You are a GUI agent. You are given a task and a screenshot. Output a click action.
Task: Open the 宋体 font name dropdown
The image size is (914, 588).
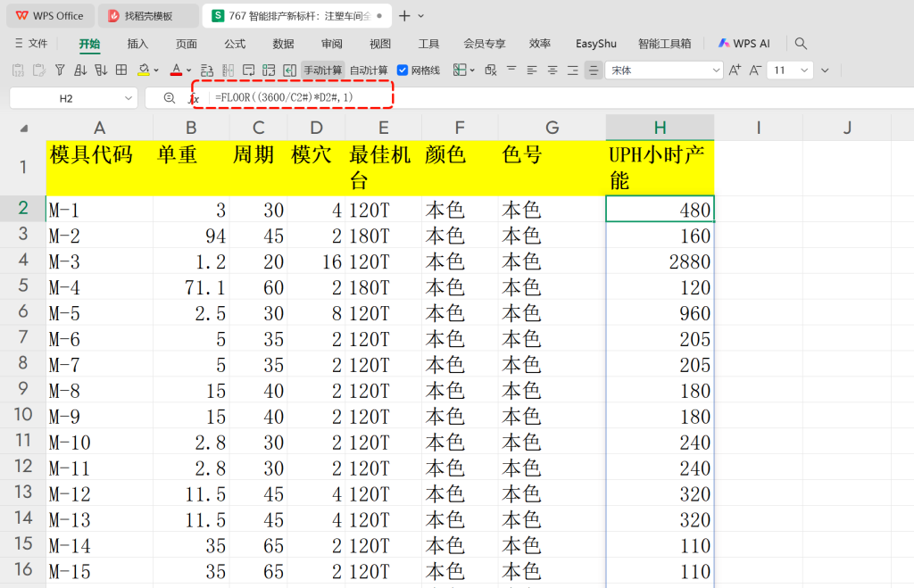tap(717, 70)
